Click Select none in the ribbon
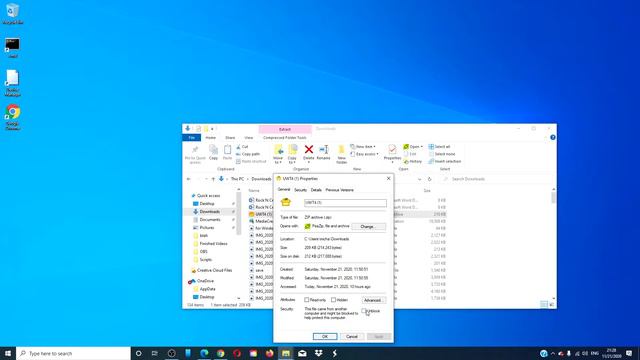This screenshot has width=640, height=360. click(442, 154)
